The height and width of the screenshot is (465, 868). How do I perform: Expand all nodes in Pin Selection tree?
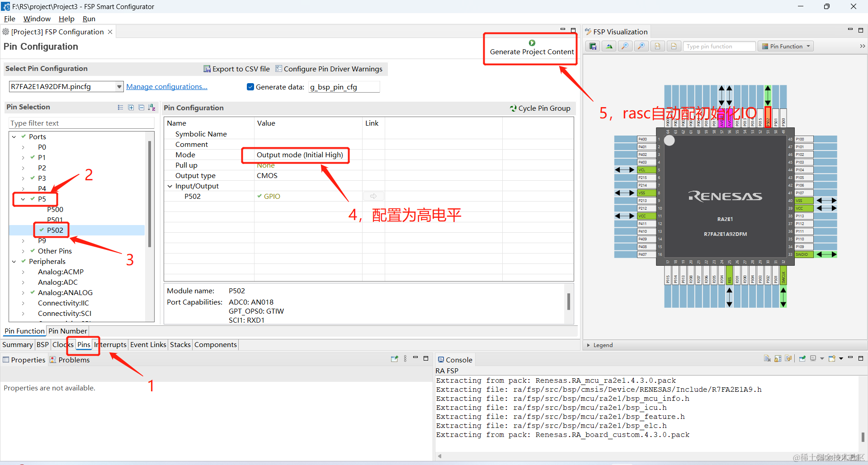(x=131, y=108)
